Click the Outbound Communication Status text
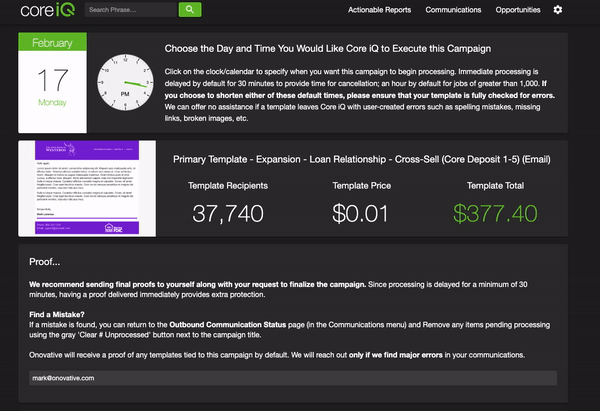600x411 pixels. coord(228,325)
